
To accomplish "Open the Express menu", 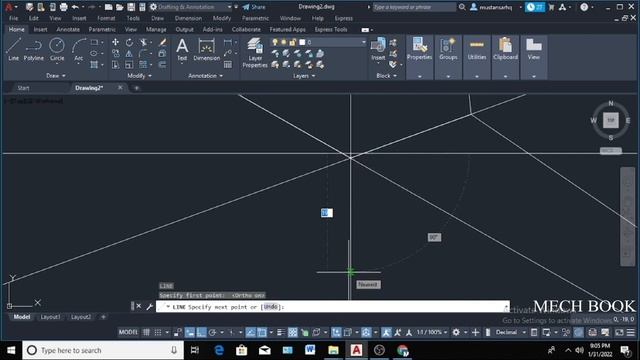I will pos(344,18).
